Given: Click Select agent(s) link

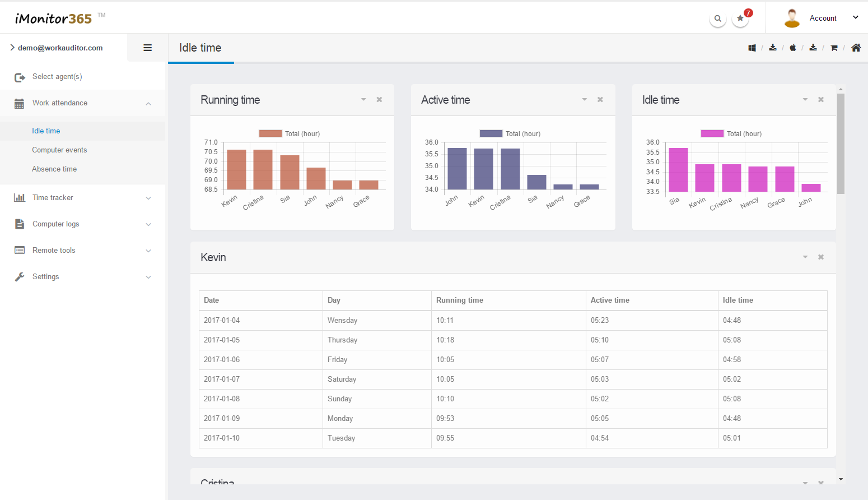Looking at the screenshot, I should click(x=57, y=77).
